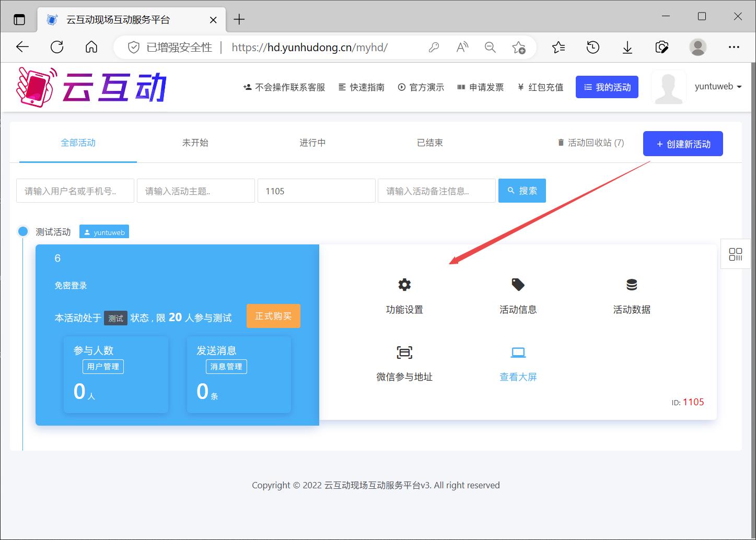This screenshot has width=756, height=540.
Task: Open 用户管理 button
Action: pyautogui.click(x=103, y=367)
